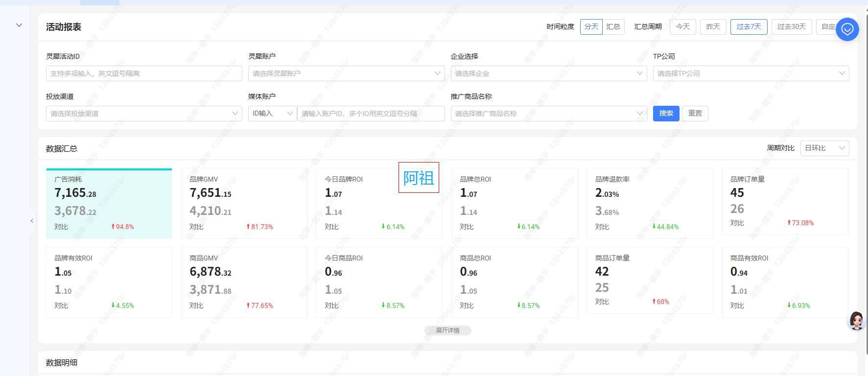Open the 灵犀账户 dropdown

pyautogui.click(x=346, y=73)
